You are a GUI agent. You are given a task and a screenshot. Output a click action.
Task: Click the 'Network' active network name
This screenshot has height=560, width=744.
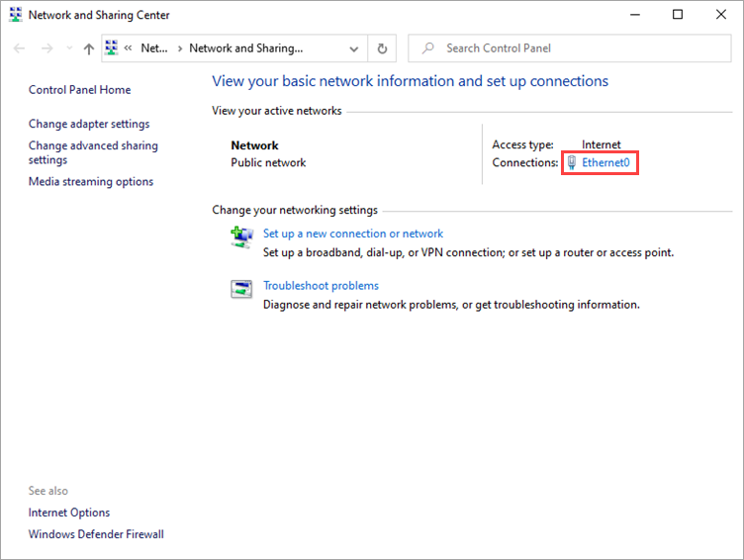point(254,145)
